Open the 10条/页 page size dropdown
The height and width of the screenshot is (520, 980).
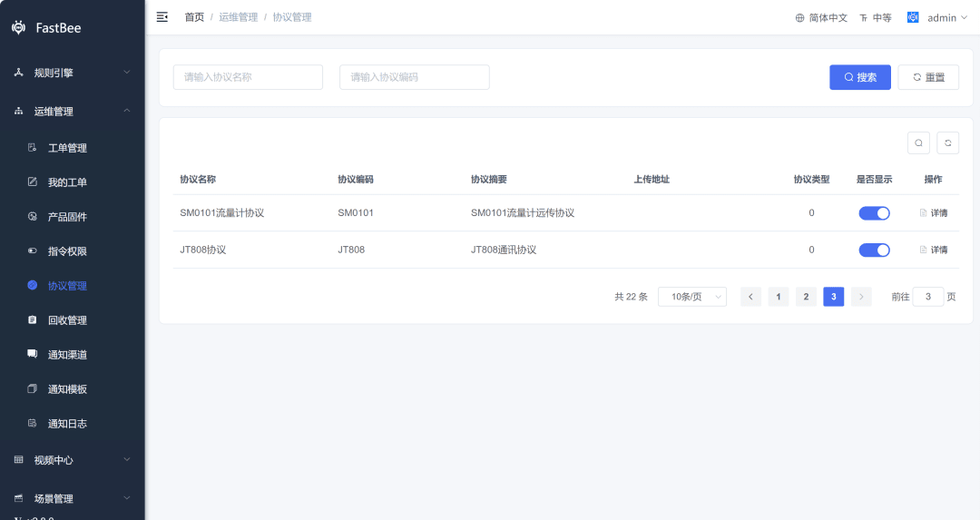pyautogui.click(x=691, y=296)
